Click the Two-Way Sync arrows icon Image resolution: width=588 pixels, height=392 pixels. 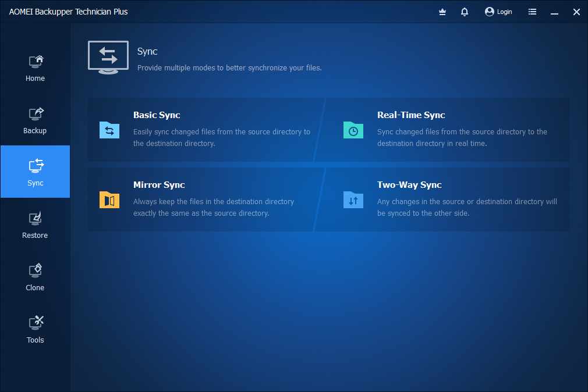(x=353, y=200)
